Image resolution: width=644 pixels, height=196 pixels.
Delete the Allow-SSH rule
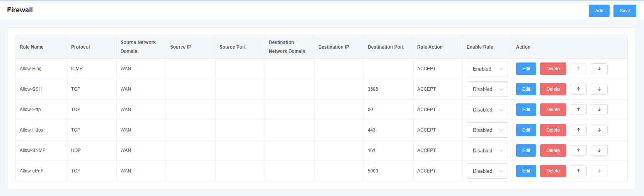[x=553, y=89]
